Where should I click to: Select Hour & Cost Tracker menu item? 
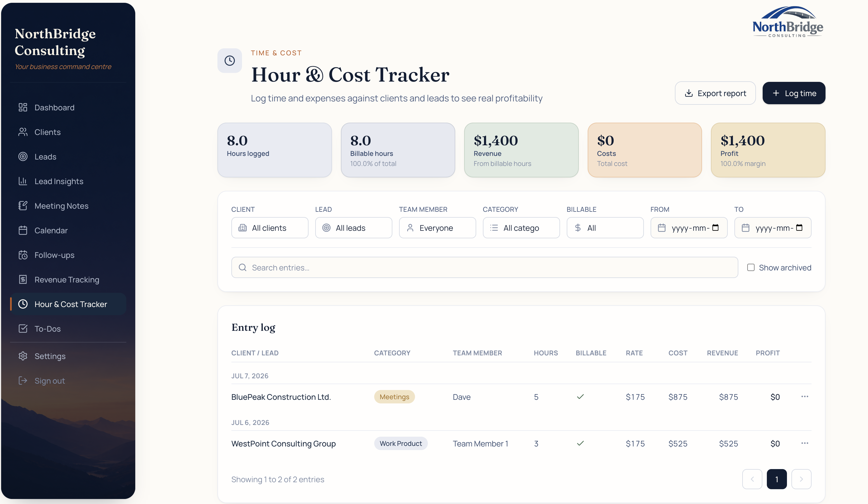pyautogui.click(x=68, y=304)
